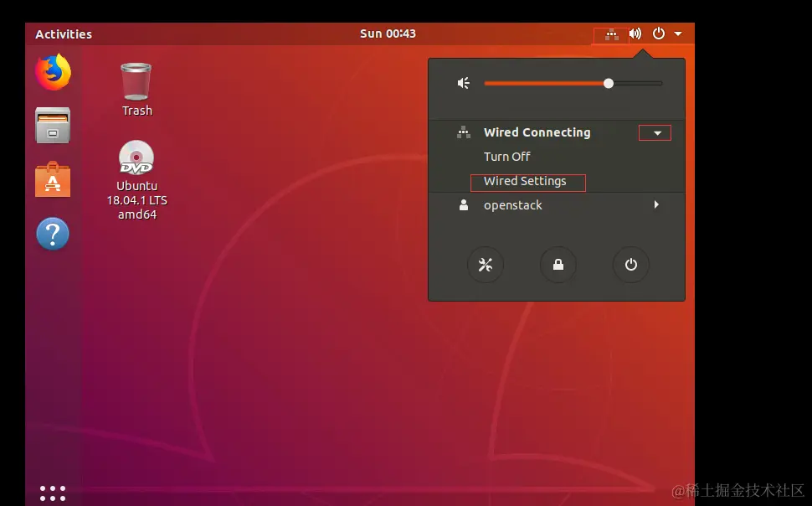Click the round power off button
This screenshot has width=812, height=506.
[630, 265]
